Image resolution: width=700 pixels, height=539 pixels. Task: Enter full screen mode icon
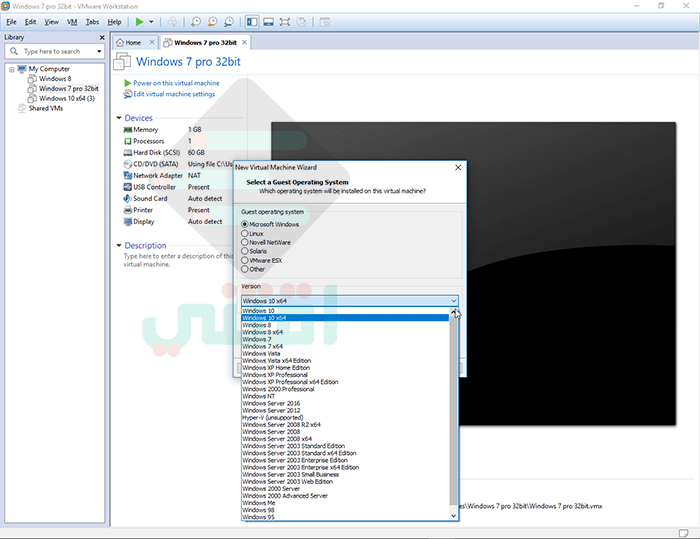pyautogui.click(x=285, y=22)
